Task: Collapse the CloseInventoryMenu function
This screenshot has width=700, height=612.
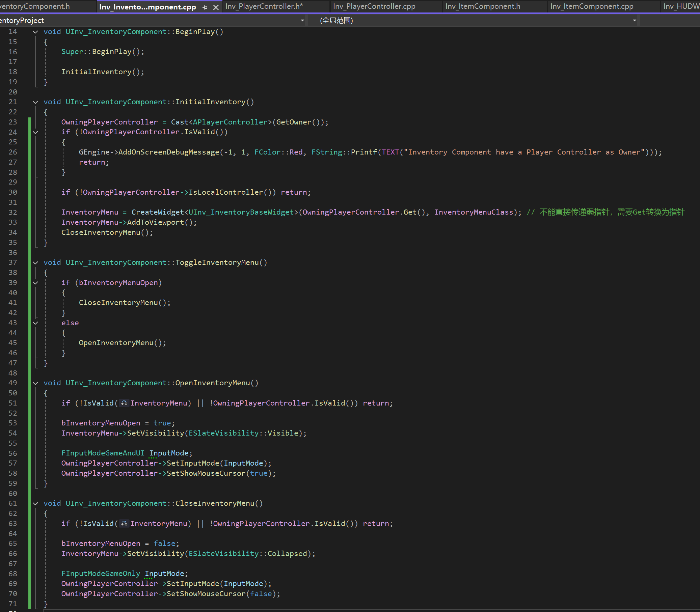Action: 35,503
